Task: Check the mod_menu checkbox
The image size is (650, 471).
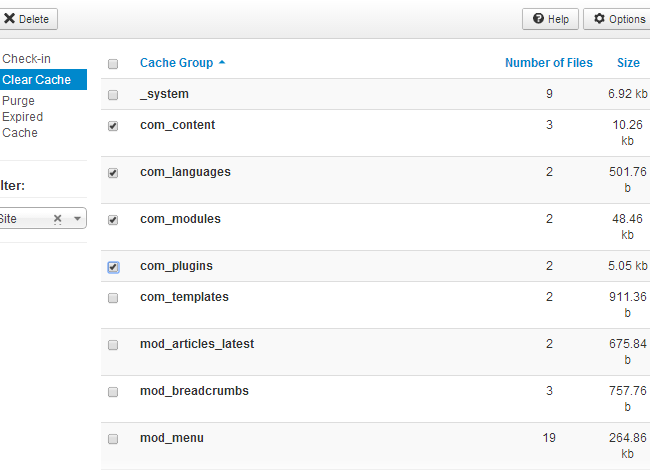Action: click(x=113, y=439)
